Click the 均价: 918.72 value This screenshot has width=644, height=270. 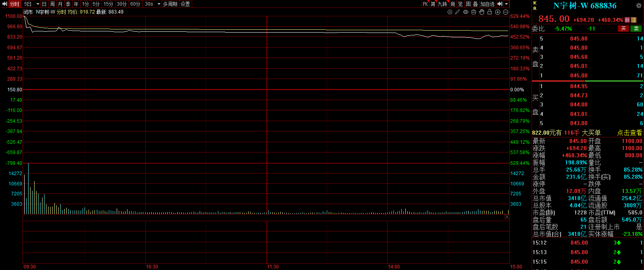point(81,12)
